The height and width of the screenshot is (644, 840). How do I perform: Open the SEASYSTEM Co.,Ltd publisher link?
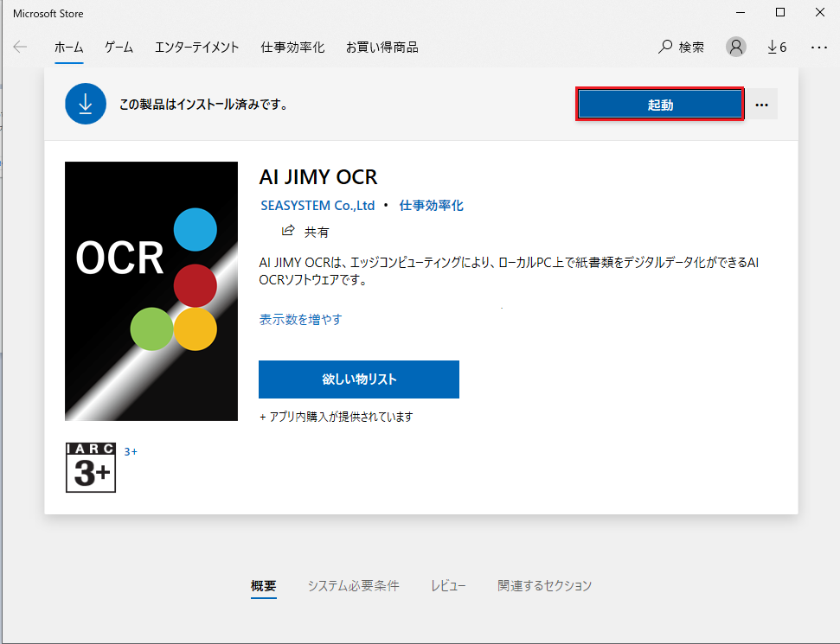(317, 206)
